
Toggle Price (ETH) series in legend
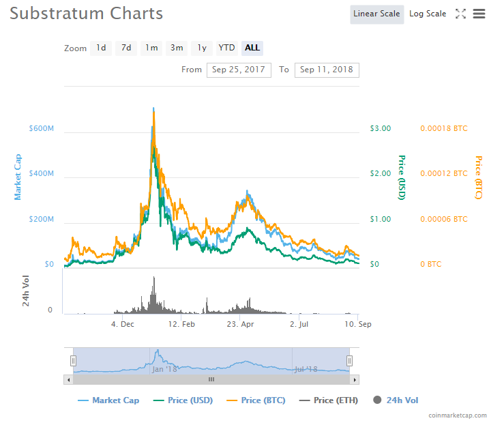click(x=329, y=400)
